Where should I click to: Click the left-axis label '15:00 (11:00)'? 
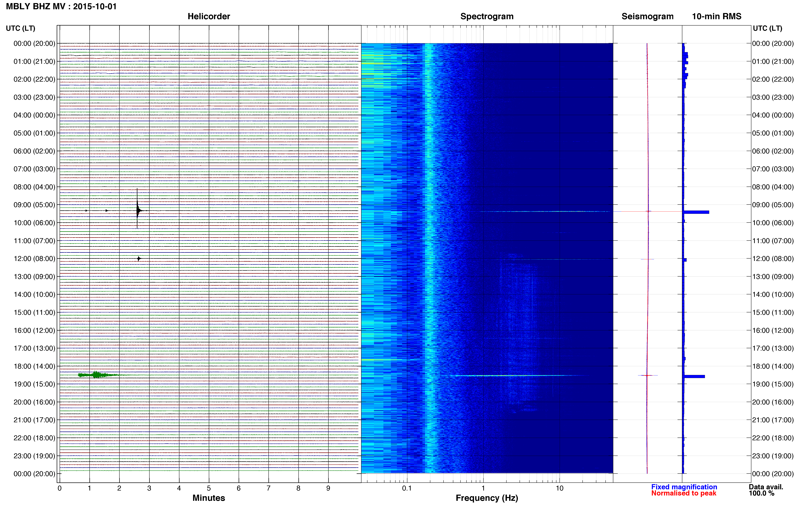click(x=34, y=312)
